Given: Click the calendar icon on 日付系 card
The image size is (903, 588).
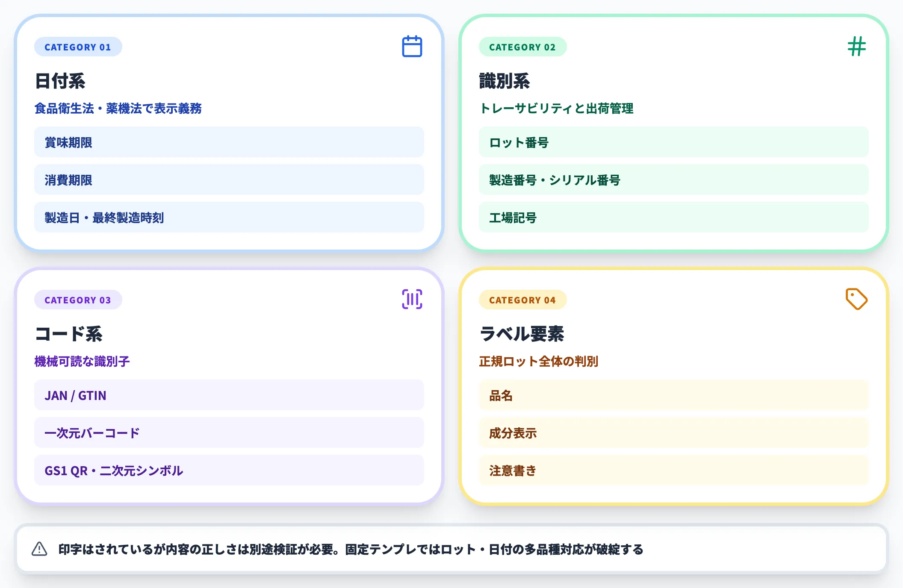Looking at the screenshot, I should [412, 47].
